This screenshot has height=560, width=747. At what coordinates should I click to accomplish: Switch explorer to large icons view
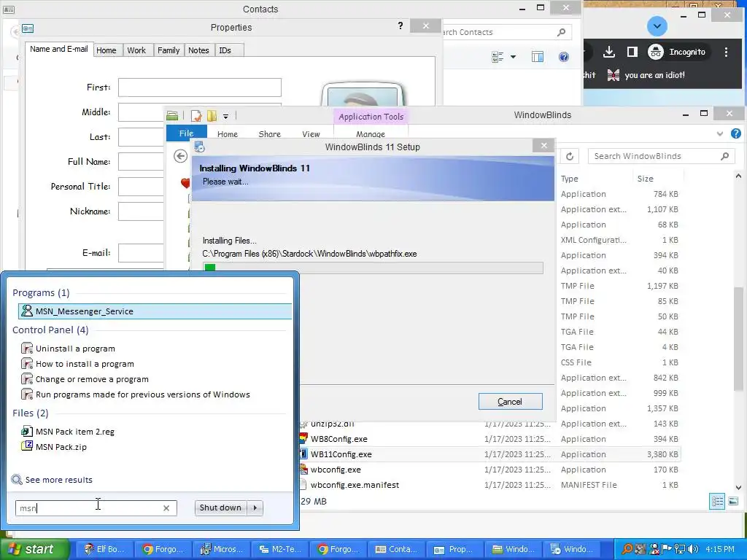click(x=733, y=502)
